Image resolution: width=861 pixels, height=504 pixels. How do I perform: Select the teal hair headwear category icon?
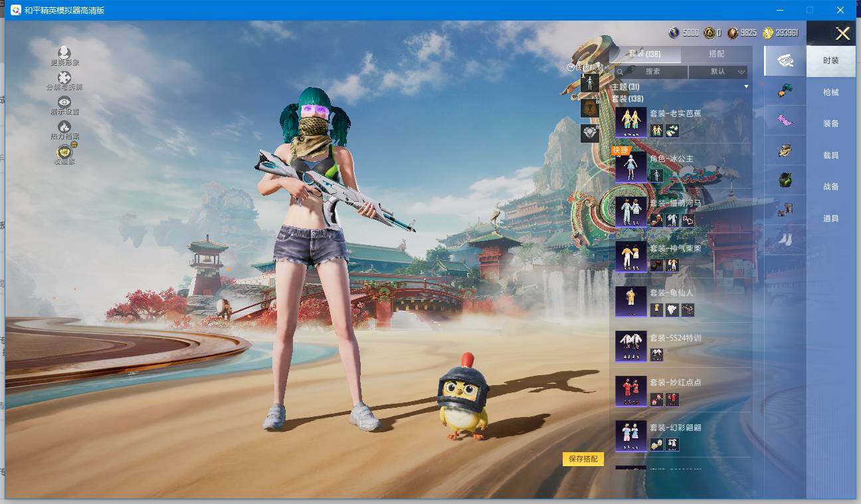tap(785, 91)
